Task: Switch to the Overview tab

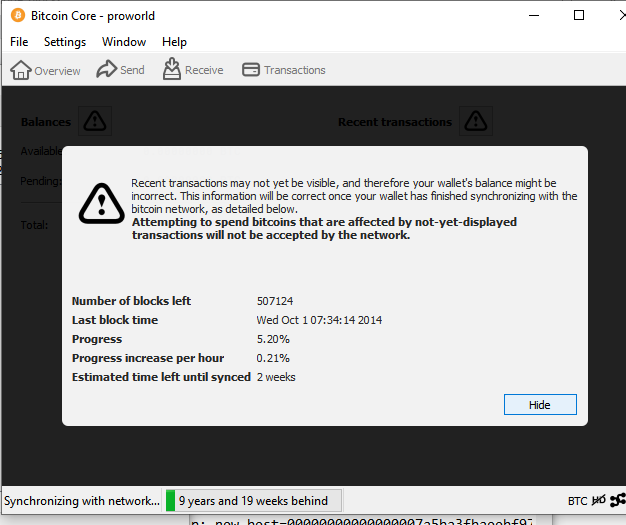Action: [x=45, y=70]
